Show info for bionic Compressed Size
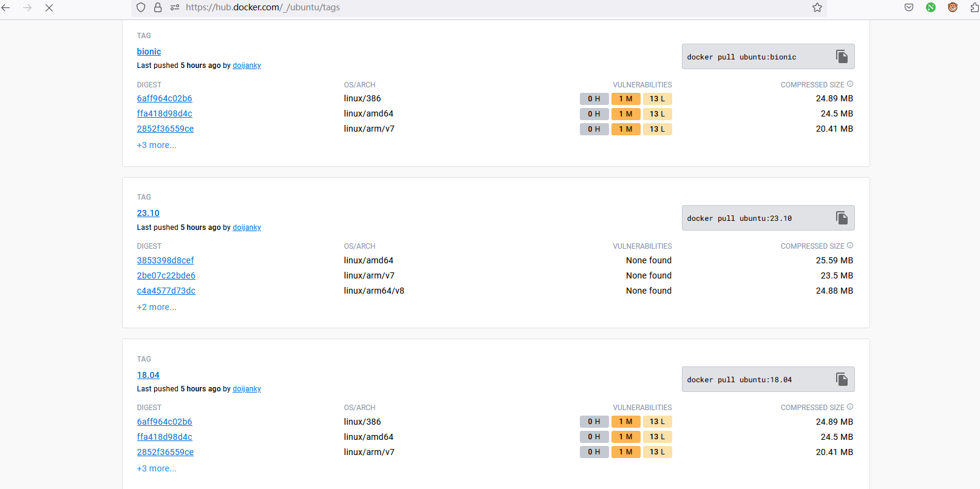Image resolution: width=980 pixels, height=489 pixels. click(x=850, y=84)
